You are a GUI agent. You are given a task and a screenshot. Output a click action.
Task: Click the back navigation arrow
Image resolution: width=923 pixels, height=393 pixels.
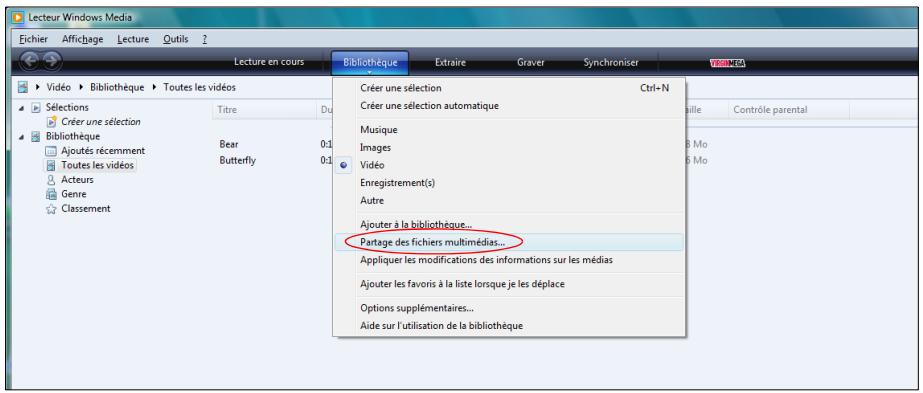pos(31,61)
